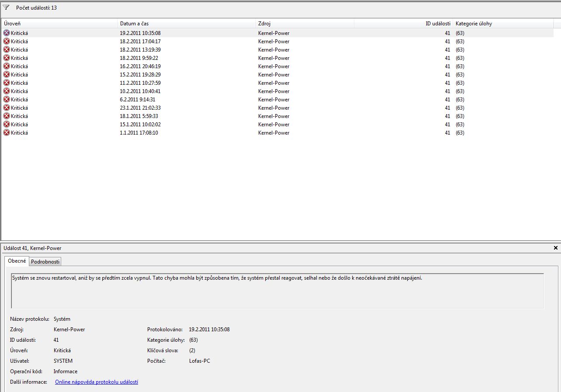Sort by Datum a čas column
This screenshot has width=561, height=392.
click(x=186, y=24)
